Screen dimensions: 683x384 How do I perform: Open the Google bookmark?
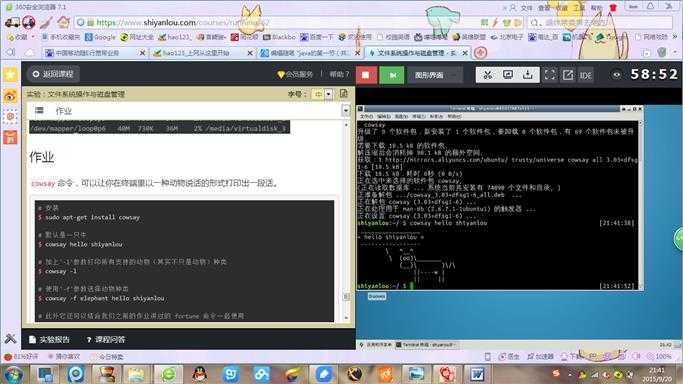(x=101, y=37)
